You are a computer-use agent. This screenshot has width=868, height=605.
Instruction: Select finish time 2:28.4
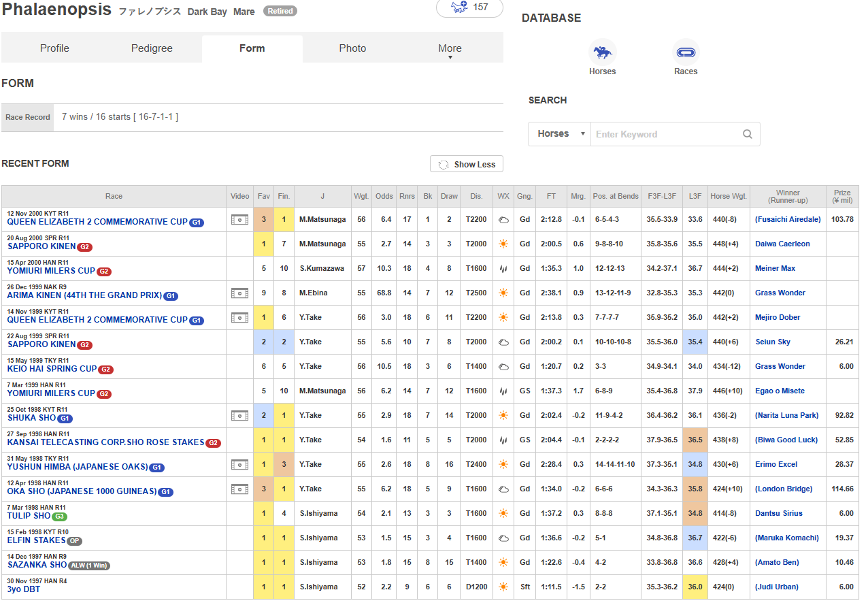(x=551, y=464)
